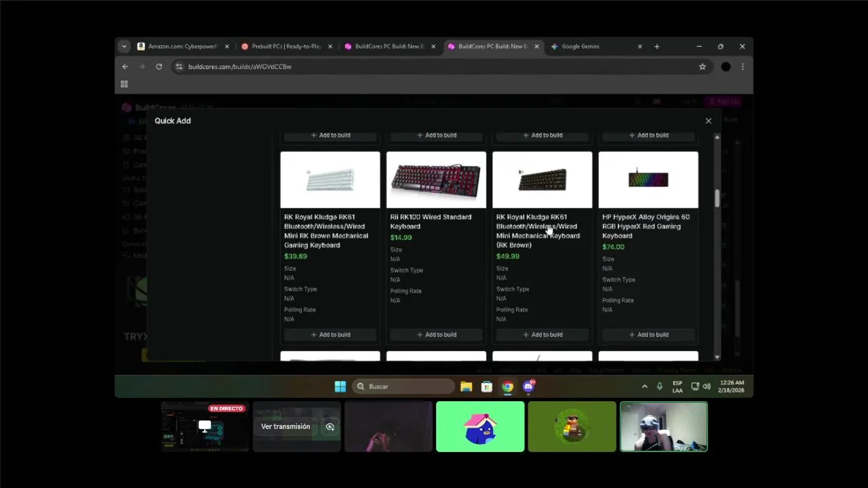
Task: Open Microsoft Store from the taskbar
Action: pyautogui.click(x=487, y=386)
